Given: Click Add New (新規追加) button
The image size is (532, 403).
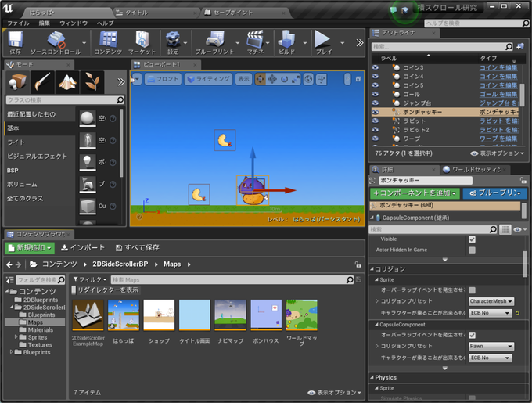Looking at the screenshot, I should click(30, 248).
